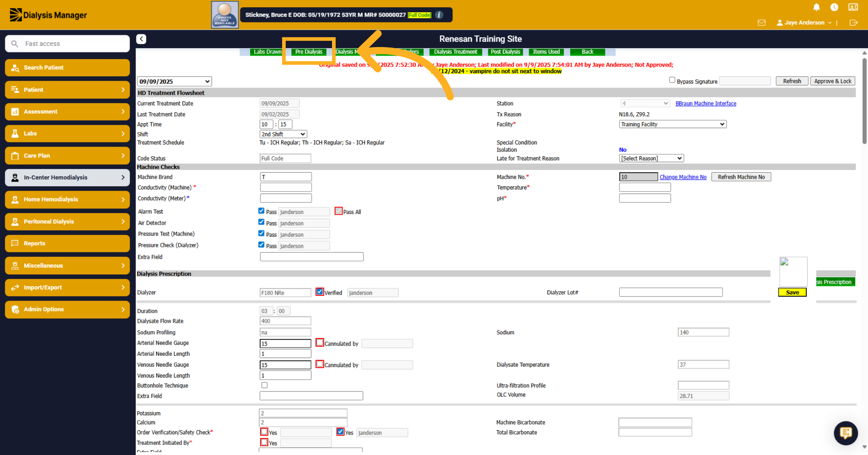The image size is (868, 455).
Task: Expand the In-Center Hemodialysis menu
Action: 67,177
